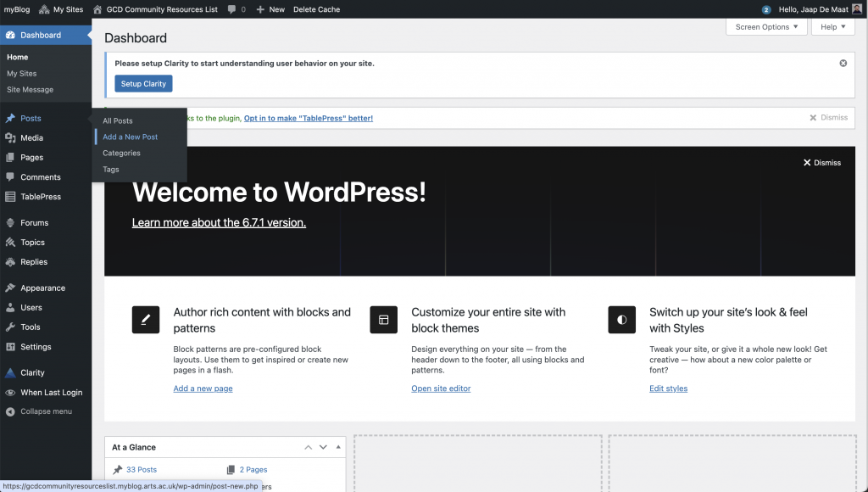Click the Topics icon in sidebar
Image resolution: width=868 pixels, height=492 pixels.
[x=10, y=242]
